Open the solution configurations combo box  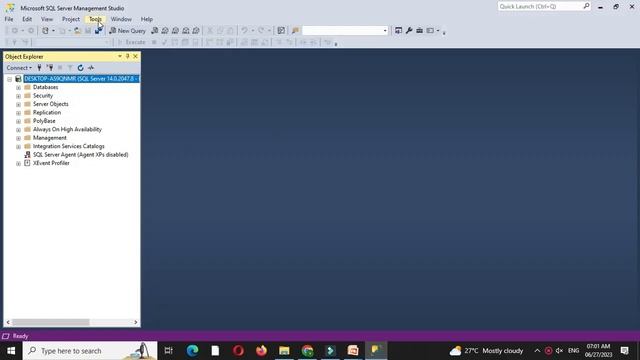tap(344, 31)
